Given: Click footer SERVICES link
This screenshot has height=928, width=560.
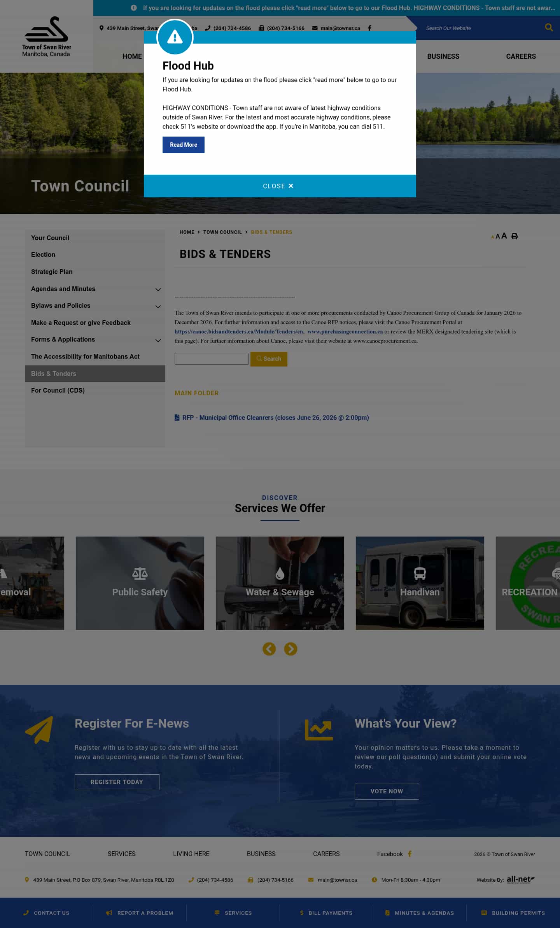Looking at the screenshot, I should (122, 854).
